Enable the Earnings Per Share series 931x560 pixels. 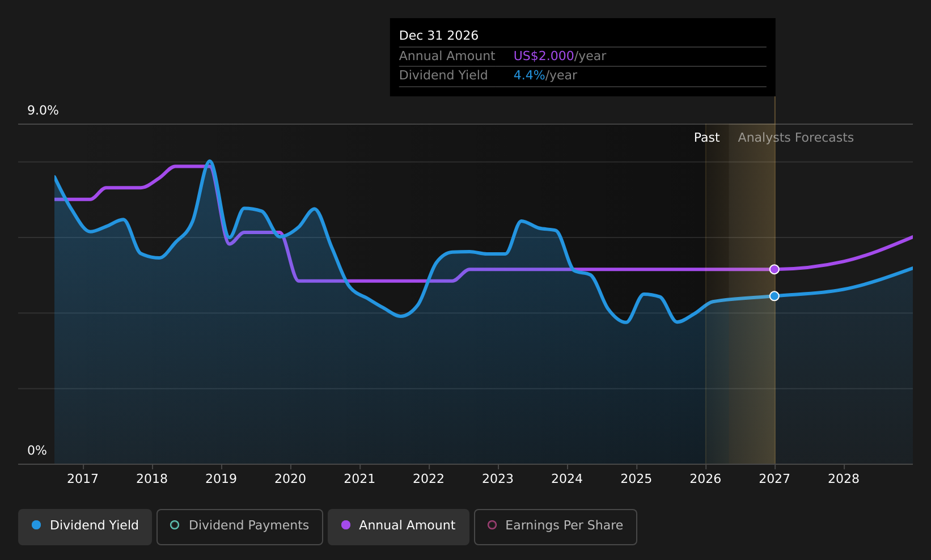click(555, 527)
